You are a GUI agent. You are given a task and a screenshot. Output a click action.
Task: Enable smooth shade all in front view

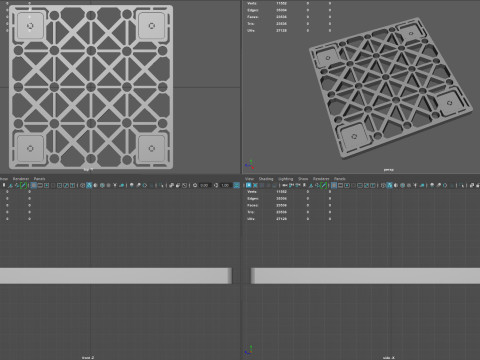pos(89,185)
